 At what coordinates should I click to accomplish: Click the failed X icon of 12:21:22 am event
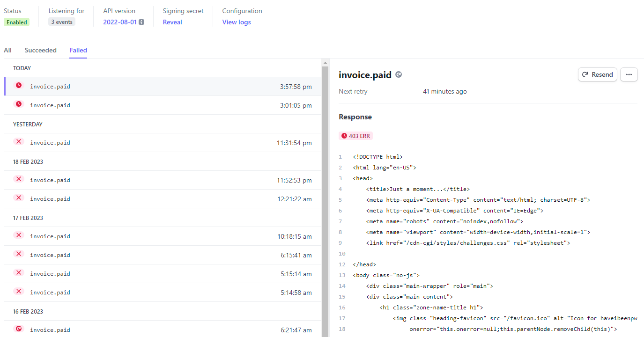click(x=19, y=198)
